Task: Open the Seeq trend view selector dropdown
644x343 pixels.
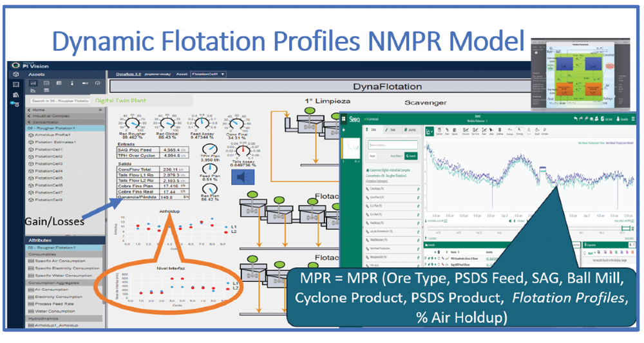Action: click(429, 131)
